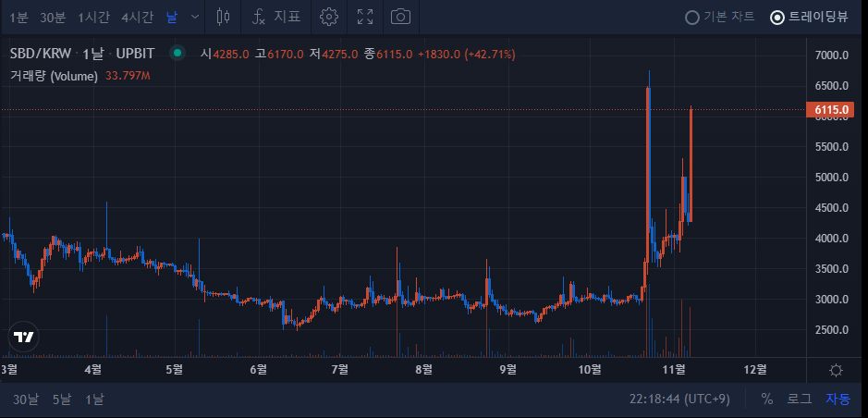Click the 6115.0 current price label

pyautogui.click(x=831, y=110)
